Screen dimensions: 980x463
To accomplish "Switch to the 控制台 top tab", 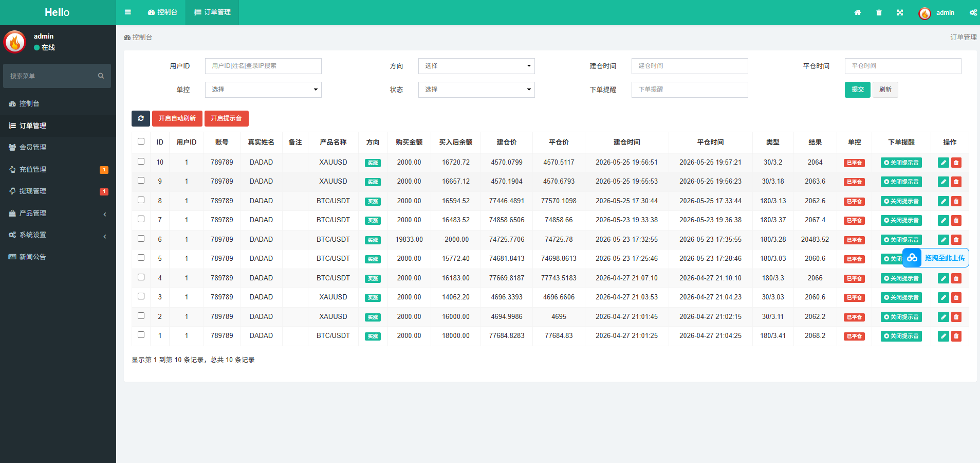I will 162,12.
